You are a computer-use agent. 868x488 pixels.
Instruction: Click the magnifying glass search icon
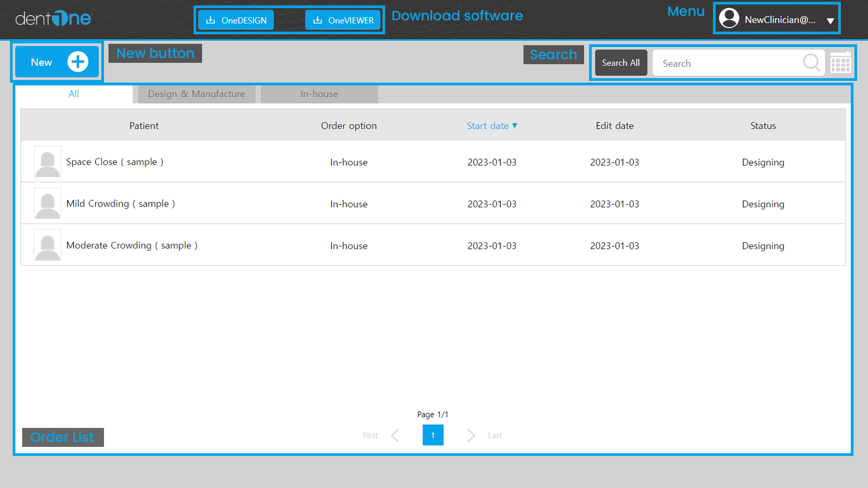(x=811, y=63)
